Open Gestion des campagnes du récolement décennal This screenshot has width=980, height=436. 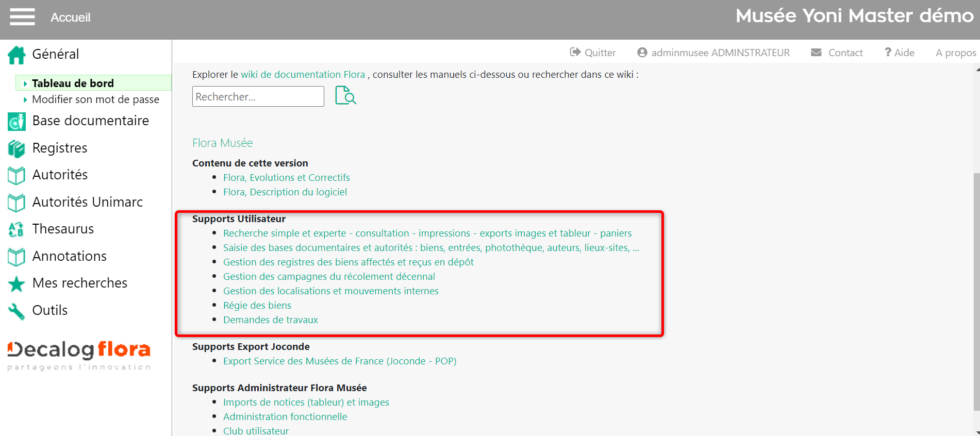(x=329, y=276)
